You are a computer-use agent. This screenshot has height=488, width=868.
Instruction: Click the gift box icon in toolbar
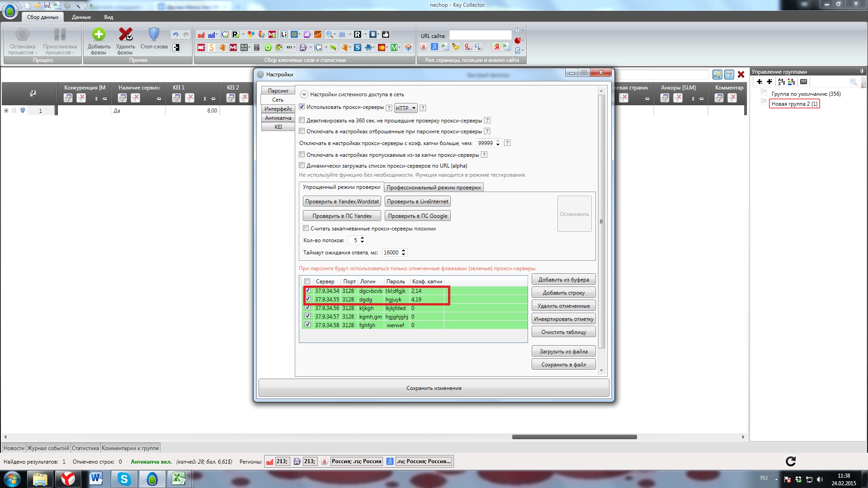(408, 47)
